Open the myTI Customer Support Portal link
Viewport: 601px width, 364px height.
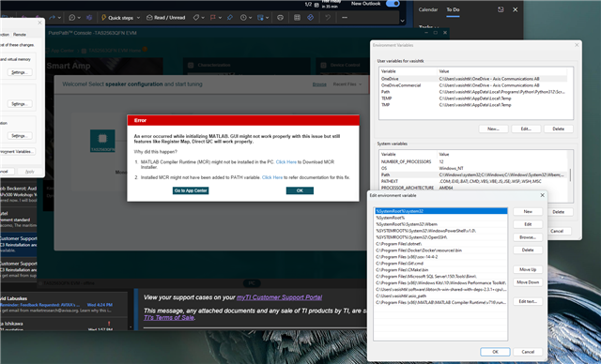[280, 297]
